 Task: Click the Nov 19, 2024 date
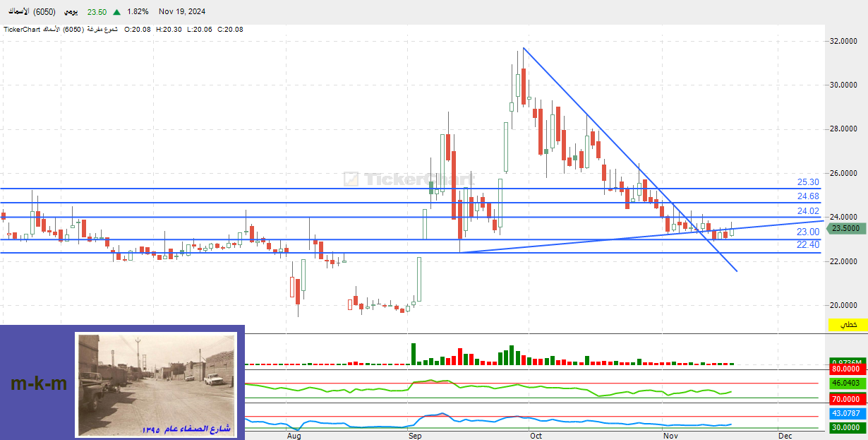pos(183,12)
